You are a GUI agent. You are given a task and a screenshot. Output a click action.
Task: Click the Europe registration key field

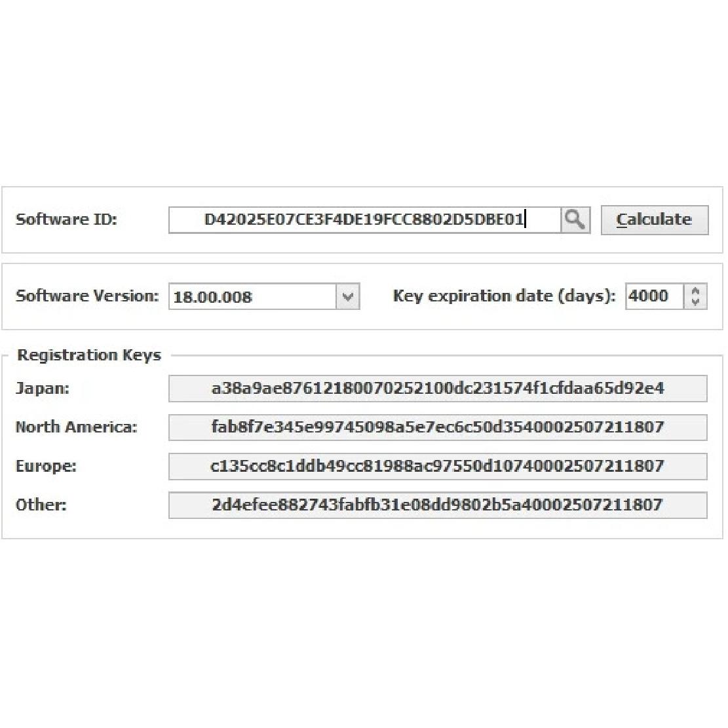pos(438,466)
